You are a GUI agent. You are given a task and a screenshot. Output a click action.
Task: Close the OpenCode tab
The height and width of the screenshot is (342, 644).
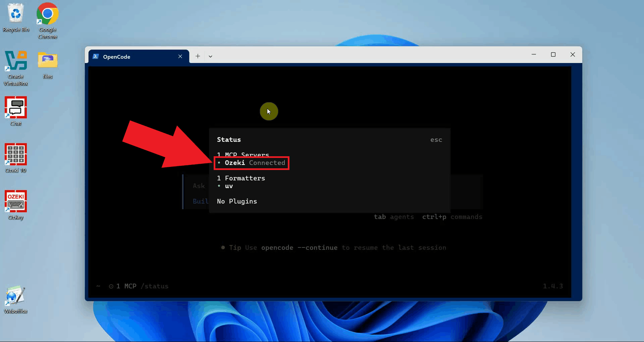click(x=180, y=56)
